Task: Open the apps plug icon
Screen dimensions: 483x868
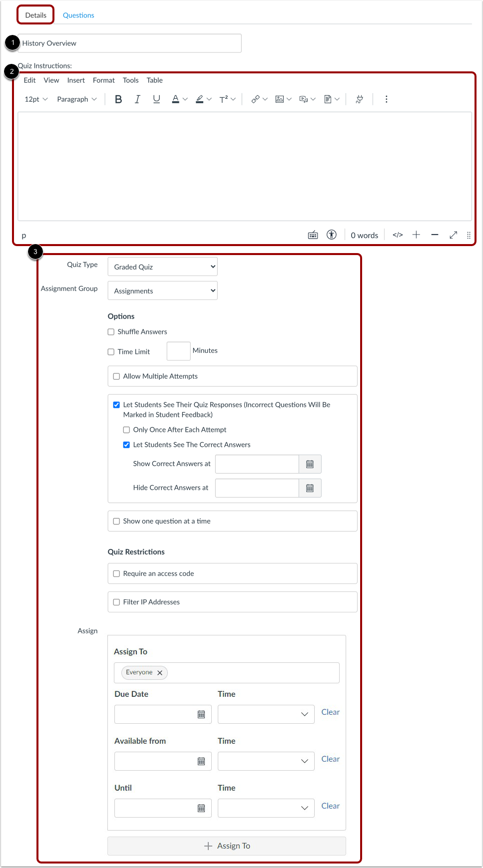Action: point(359,99)
